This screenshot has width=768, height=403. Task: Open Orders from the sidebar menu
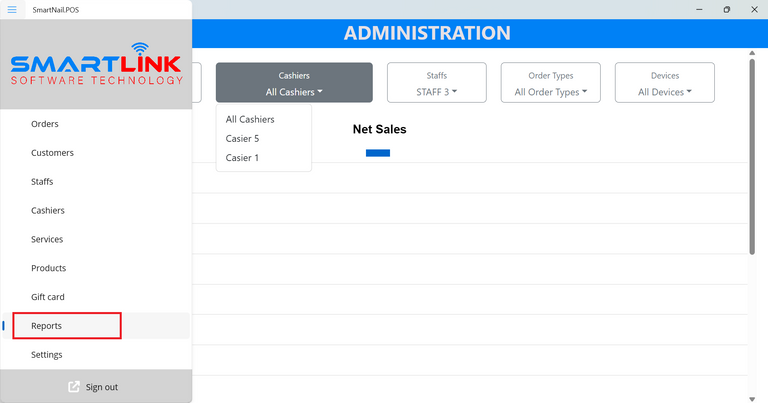click(x=45, y=124)
